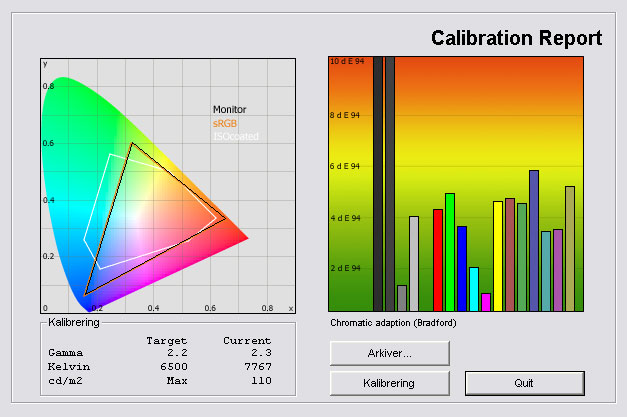Quit the calibration report

[x=524, y=383]
